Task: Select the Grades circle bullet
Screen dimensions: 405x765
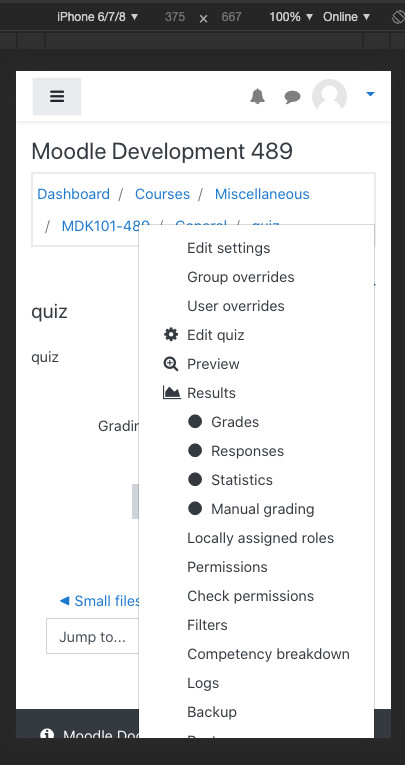Action: coord(195,422)
